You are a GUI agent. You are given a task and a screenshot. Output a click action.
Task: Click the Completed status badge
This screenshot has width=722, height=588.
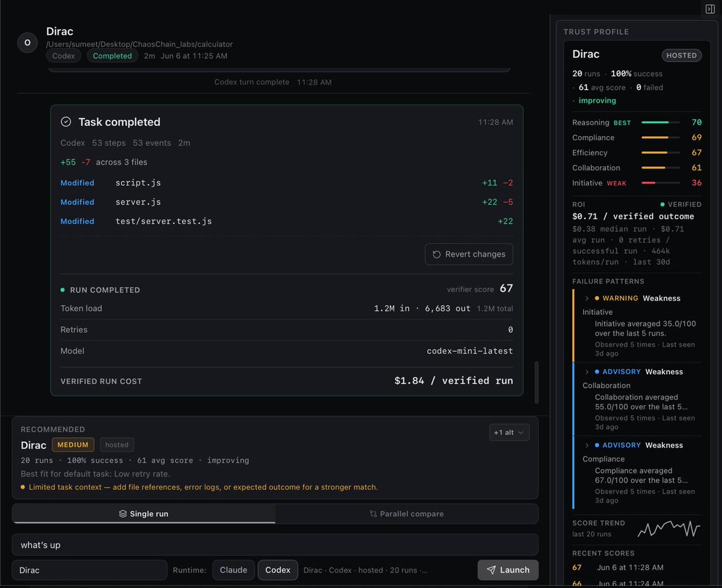pos(113,56)
